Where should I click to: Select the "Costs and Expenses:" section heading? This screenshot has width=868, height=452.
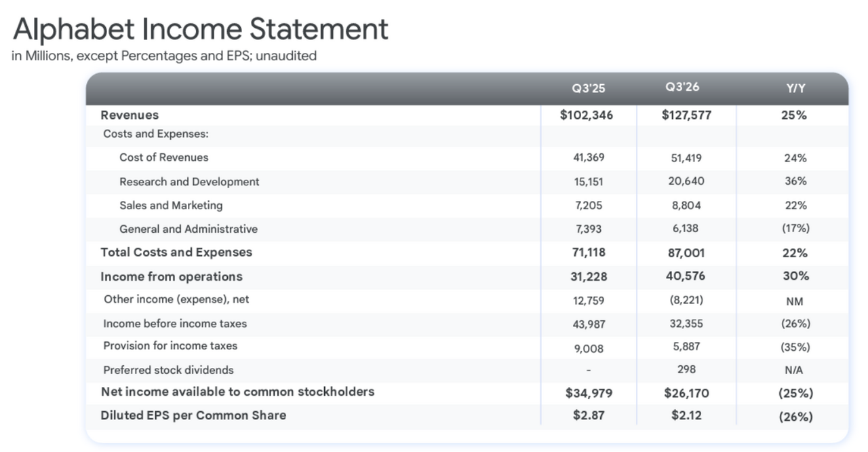click(156, 134)
